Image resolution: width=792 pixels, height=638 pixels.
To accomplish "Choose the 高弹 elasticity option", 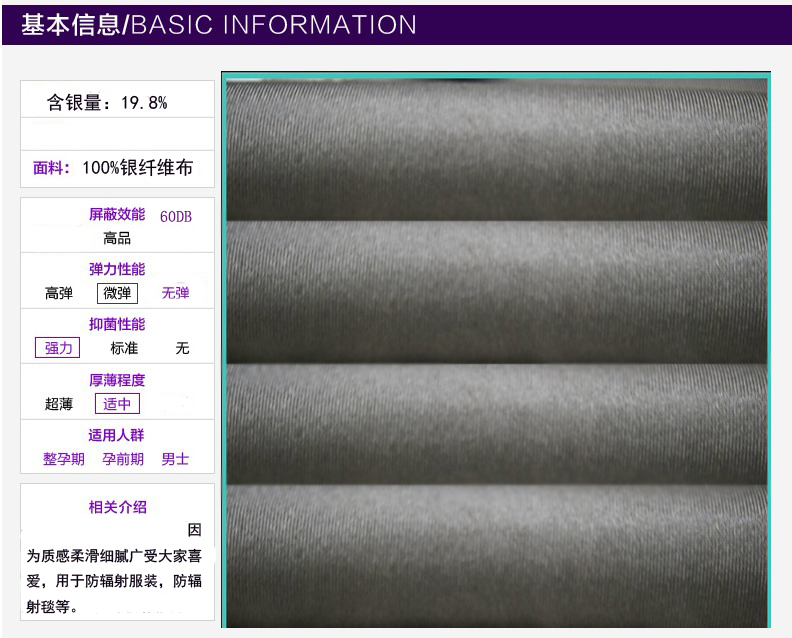I will (59, 293).
